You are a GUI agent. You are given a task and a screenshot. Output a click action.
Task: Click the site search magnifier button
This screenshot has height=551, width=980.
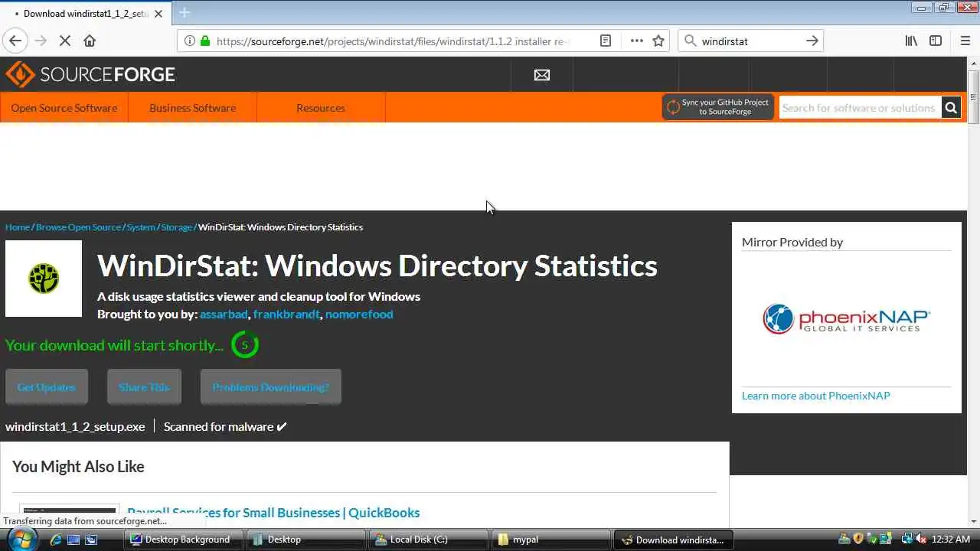(x=951, y=108)
